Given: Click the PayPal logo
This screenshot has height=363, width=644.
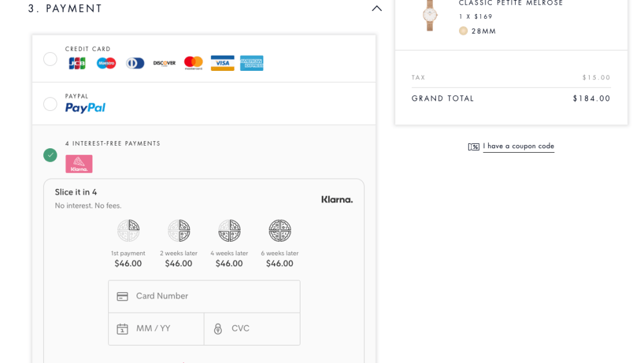Looking at the screenshot, I should (x=86, y=108).
